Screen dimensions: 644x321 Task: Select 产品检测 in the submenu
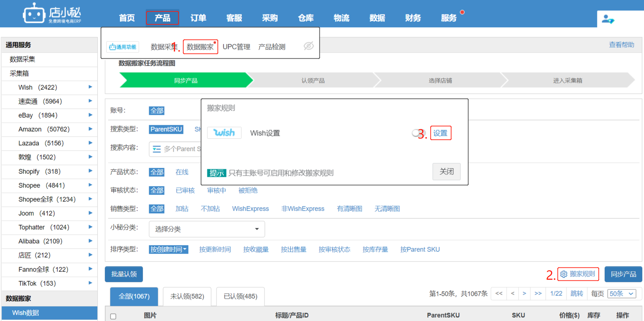[x=272, y=47]
